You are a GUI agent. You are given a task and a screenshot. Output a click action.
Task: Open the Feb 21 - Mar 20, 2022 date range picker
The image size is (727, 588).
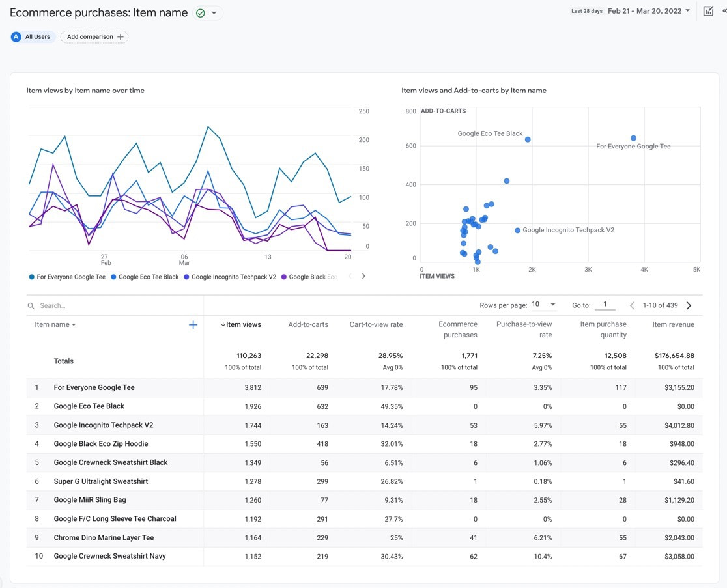pos(649,10)
